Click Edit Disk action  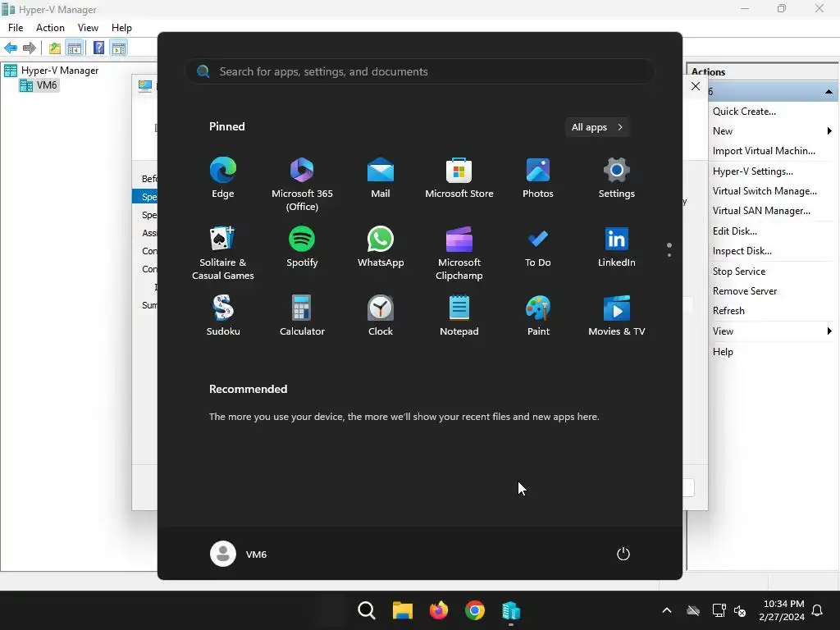(x=734, y=231)
